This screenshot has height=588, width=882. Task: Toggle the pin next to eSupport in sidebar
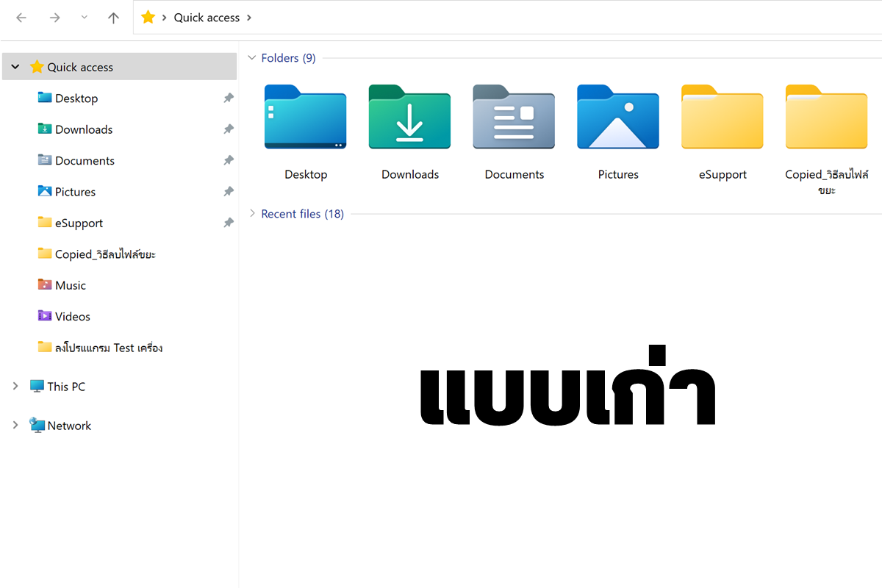(229, 223)
